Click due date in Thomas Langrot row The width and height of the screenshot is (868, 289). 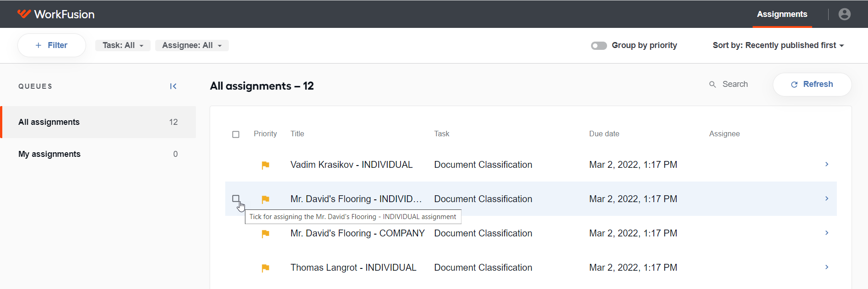point(633,268)
